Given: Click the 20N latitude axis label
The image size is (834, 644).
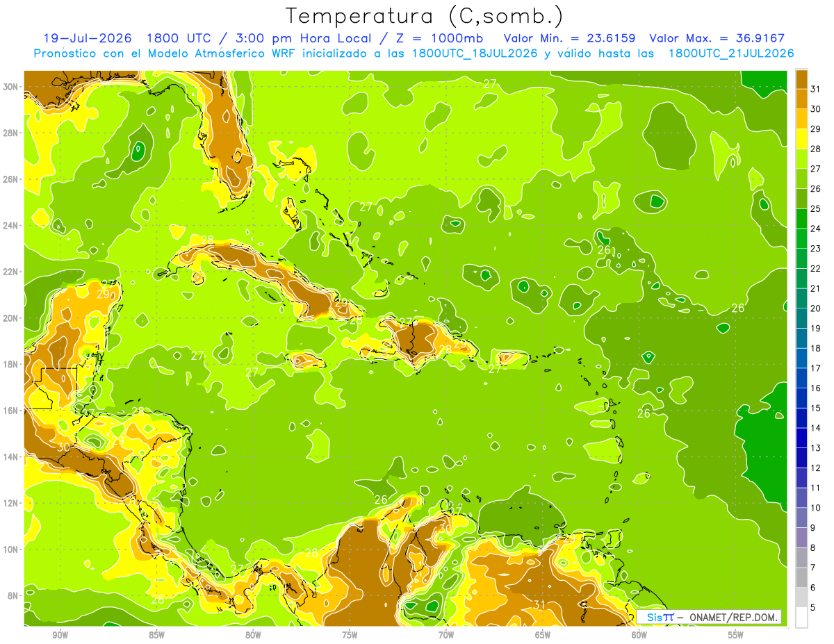Looking at the screenshot, I should point(12,318).
